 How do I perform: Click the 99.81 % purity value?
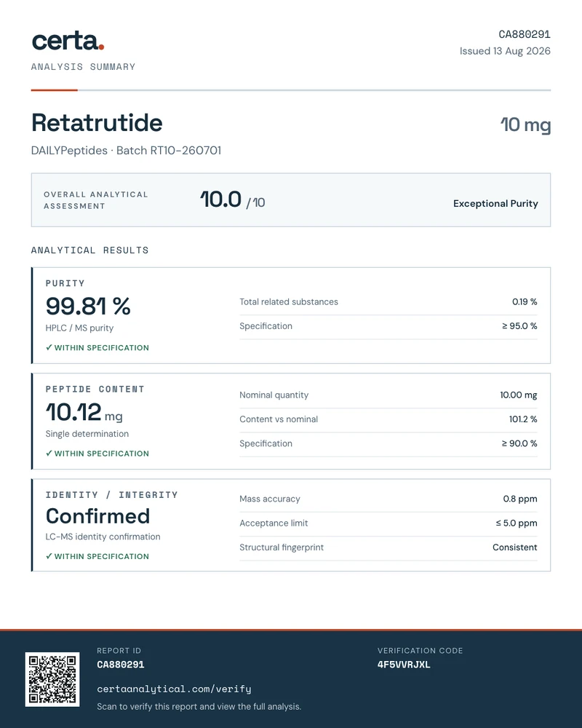pyautogui.click(x=88, y=306)
